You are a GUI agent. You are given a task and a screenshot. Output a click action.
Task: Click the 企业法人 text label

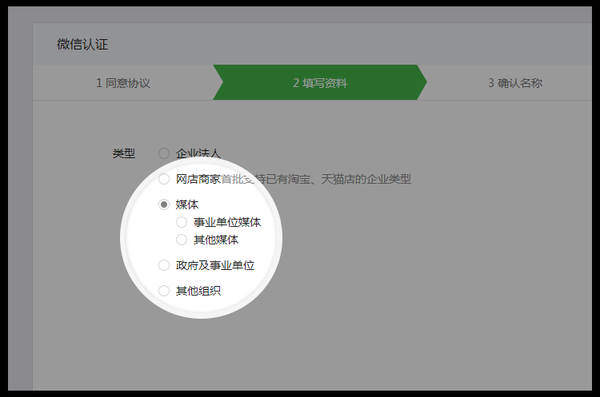[198, 154]
